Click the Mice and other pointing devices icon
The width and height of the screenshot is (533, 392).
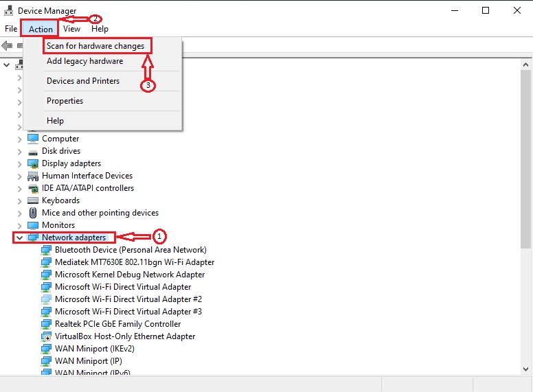tap(32, 213)
